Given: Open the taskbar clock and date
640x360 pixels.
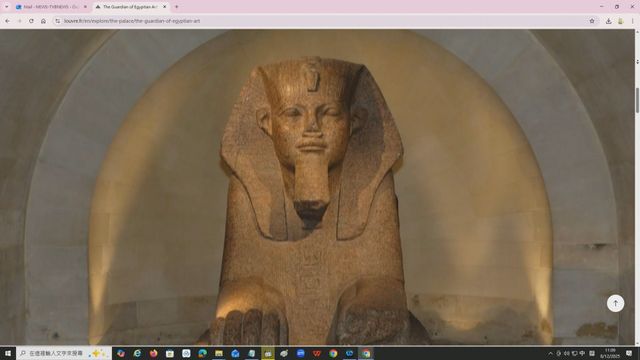Looking at the screenshot, I should [610, 353].
